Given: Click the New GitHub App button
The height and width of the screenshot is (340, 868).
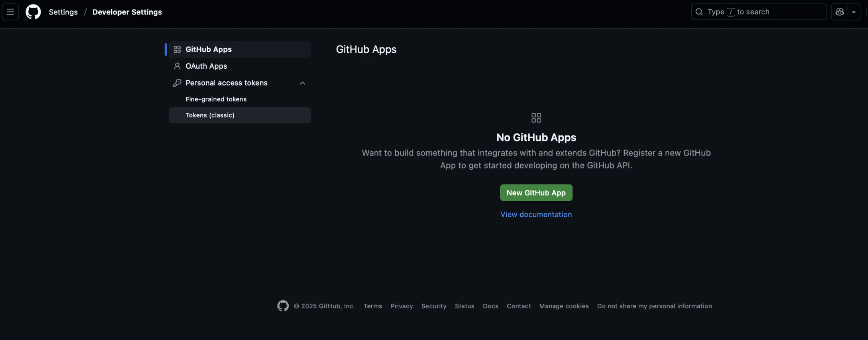Looking at the screenshot, I should (x=536, y=193).
